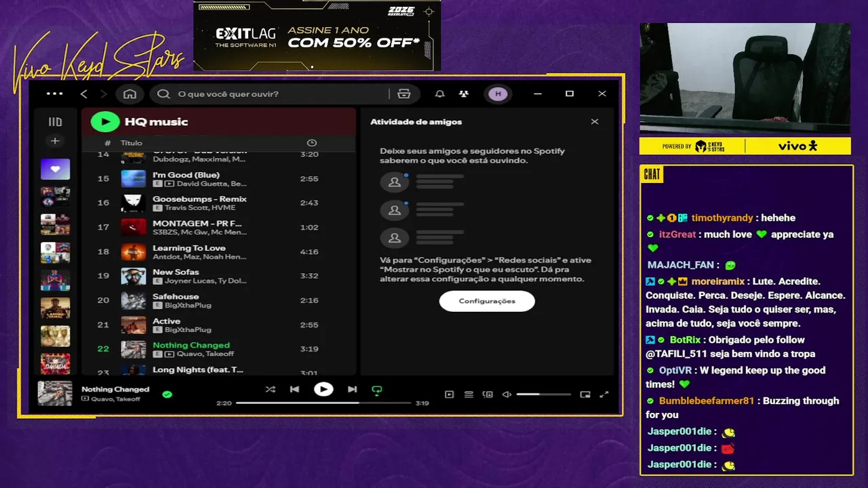Screen dimensions: 868x488
Task: Mute with the speaker icon
Action: tap(506, 394)
